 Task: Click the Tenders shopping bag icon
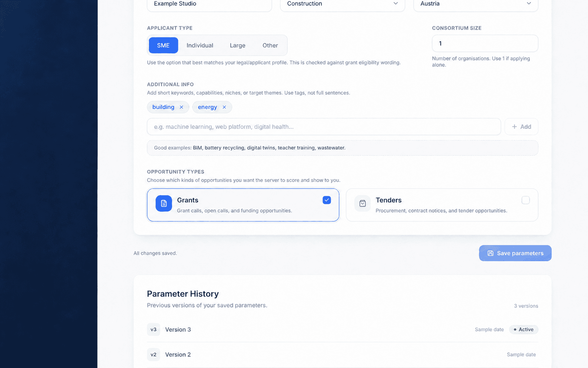363,203
